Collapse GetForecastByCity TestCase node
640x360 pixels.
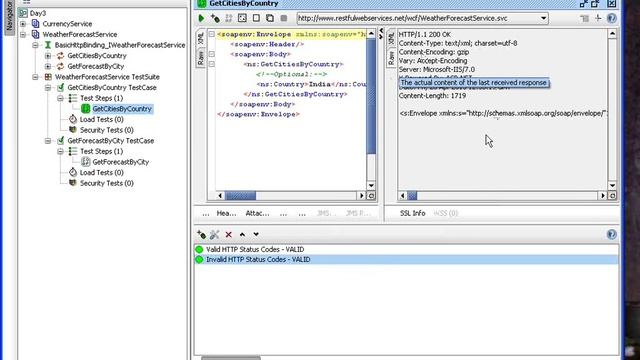click(48, 140)
